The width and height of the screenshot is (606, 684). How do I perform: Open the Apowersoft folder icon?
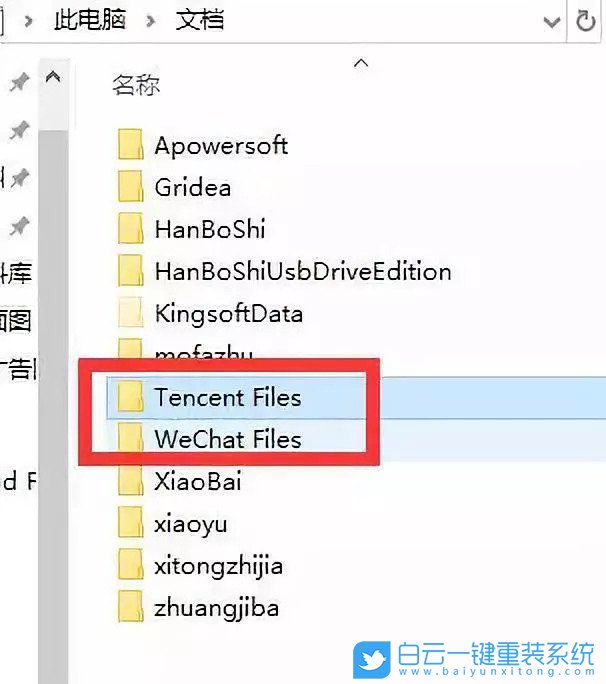point(130,144)
